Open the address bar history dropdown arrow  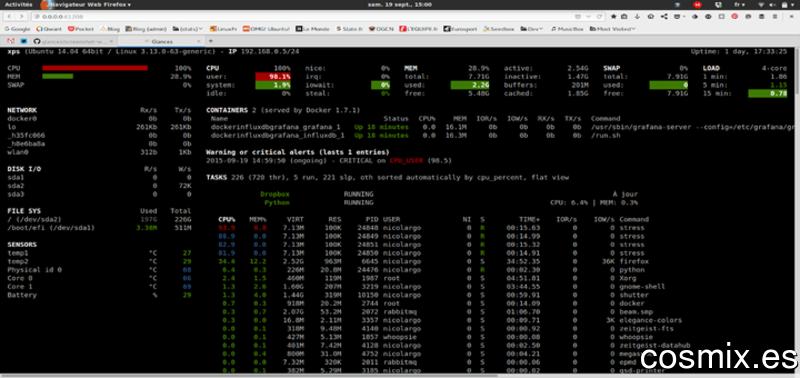tap(588, 16)
